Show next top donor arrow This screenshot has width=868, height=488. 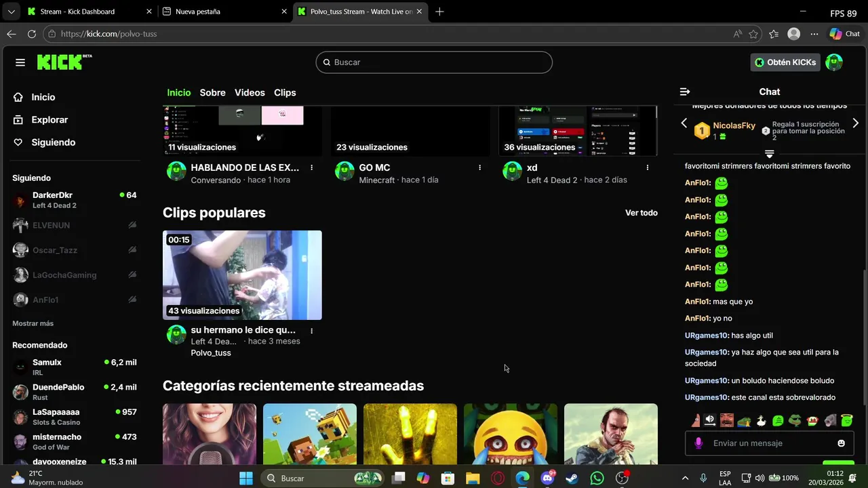pyautogui.click(x=855, y=123)
